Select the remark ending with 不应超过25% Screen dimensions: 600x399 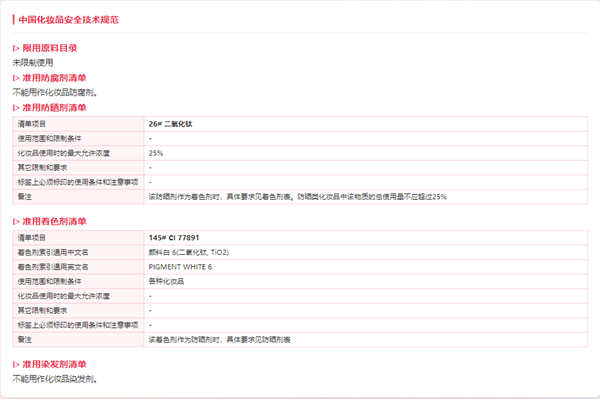297,197
